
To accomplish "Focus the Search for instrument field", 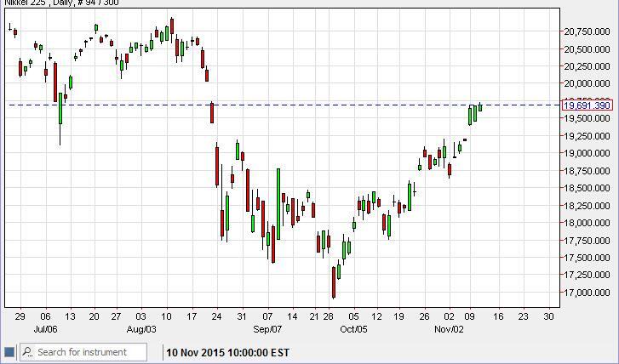I will (x=92, y=352).
